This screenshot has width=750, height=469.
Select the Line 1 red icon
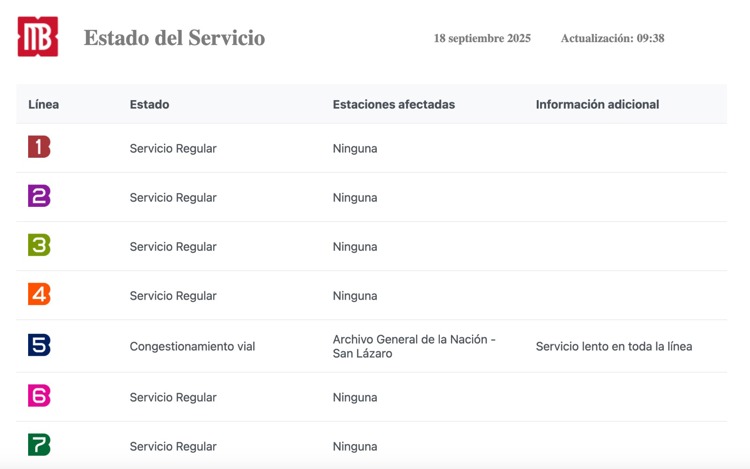tap(39, 147)
